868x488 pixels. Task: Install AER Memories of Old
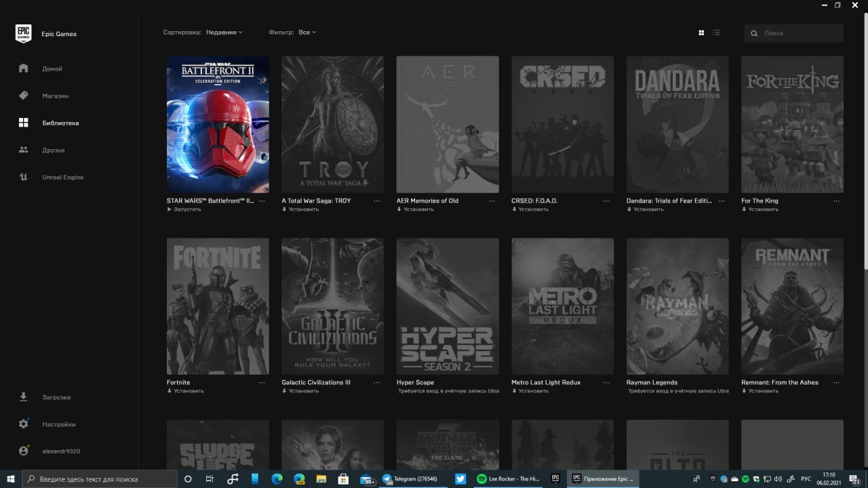(x=415, y=209)
